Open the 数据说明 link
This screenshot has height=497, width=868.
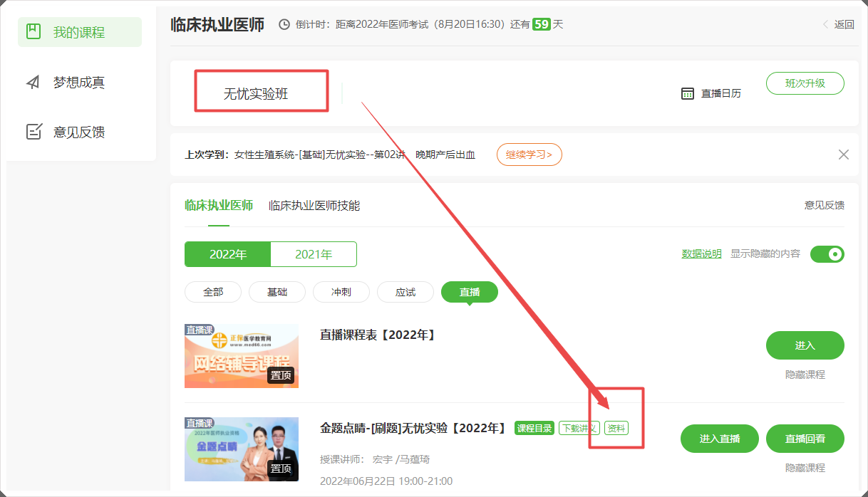click(701, 253)
